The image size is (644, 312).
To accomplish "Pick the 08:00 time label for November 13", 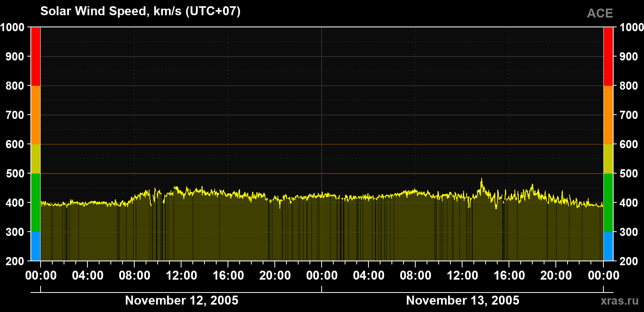I will click(x=416, y=276).
